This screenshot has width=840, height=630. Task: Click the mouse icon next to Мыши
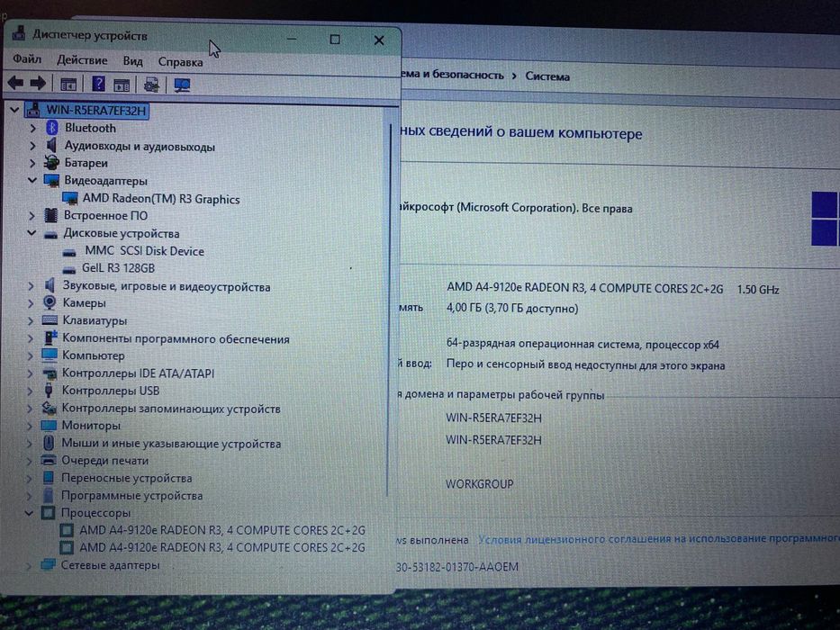49,443
